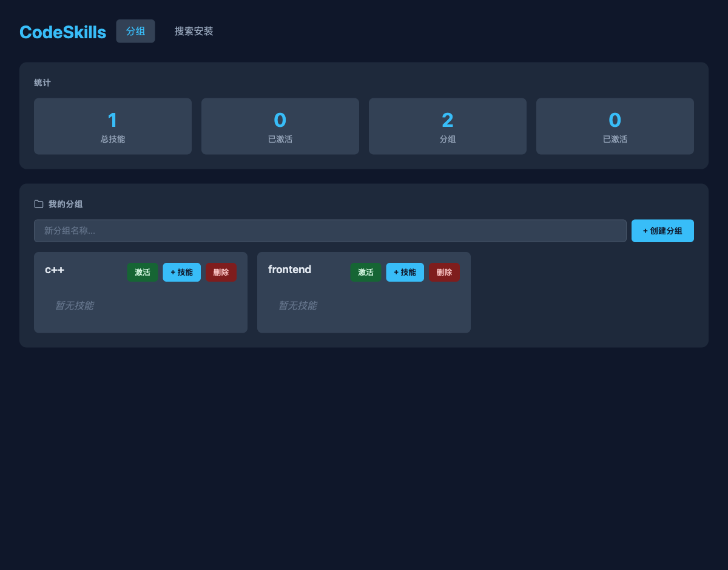Viewport: 728px width, 570px height.
Task: Add a skill to the c++ group
Action: (x=181, y=272)
